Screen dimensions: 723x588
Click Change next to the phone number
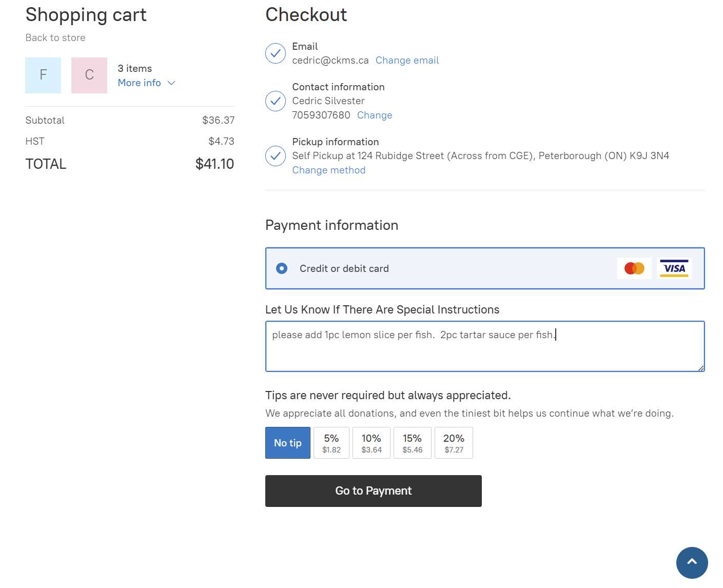[x=375, y=115]
